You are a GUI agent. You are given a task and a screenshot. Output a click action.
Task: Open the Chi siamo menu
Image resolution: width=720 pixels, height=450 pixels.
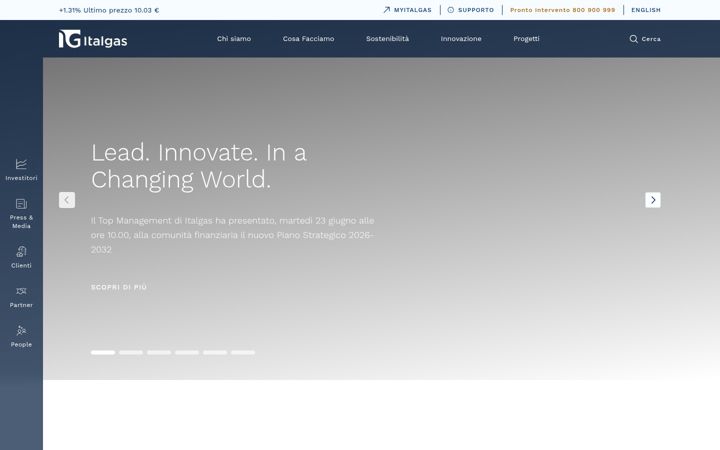point(234,39)
